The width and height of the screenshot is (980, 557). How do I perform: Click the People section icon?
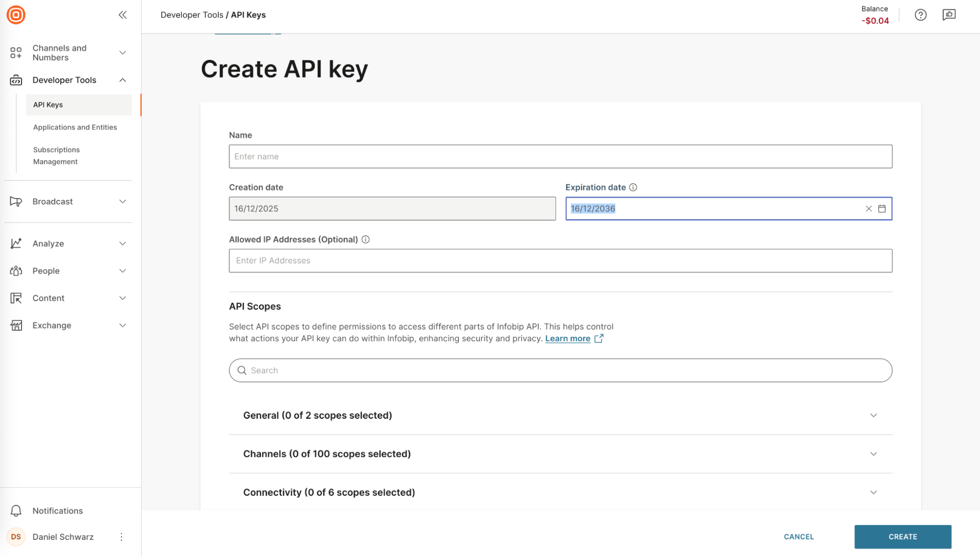(16, 271)
